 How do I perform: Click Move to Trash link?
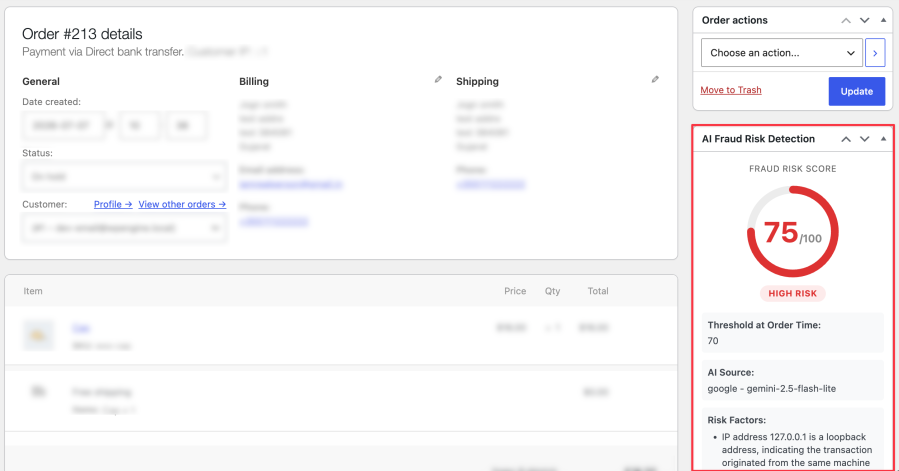[730, 90]
